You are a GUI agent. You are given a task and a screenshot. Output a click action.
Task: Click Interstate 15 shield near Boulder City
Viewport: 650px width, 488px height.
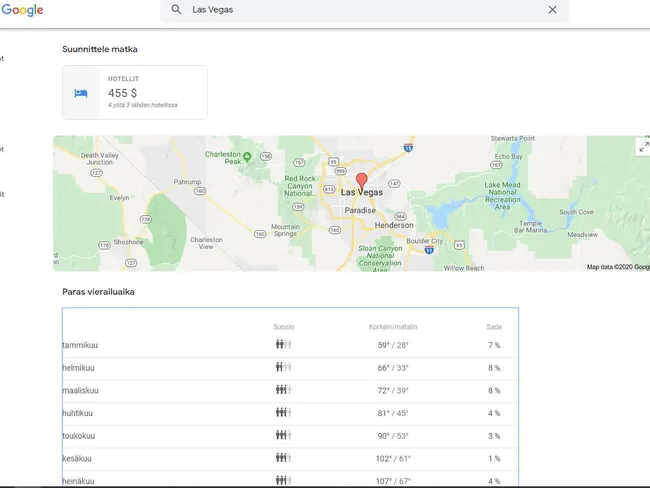429,250
